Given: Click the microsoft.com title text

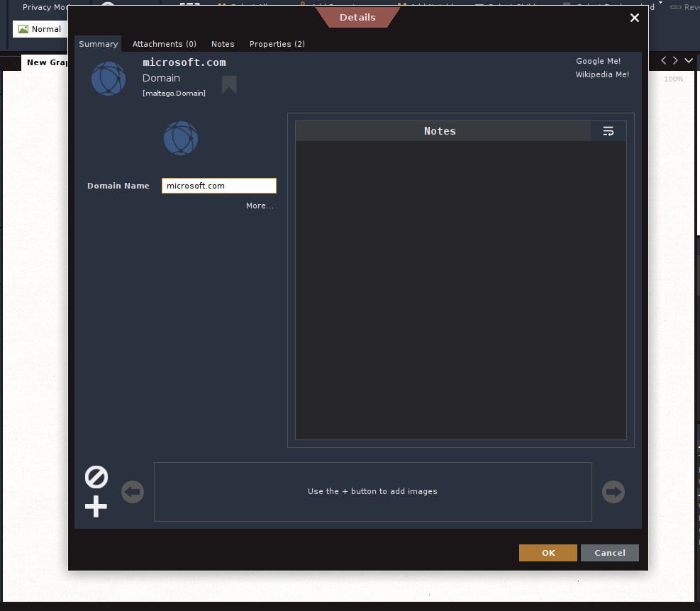Looking at the screenshot, I should pyautogui.click(x=184, y=62).
